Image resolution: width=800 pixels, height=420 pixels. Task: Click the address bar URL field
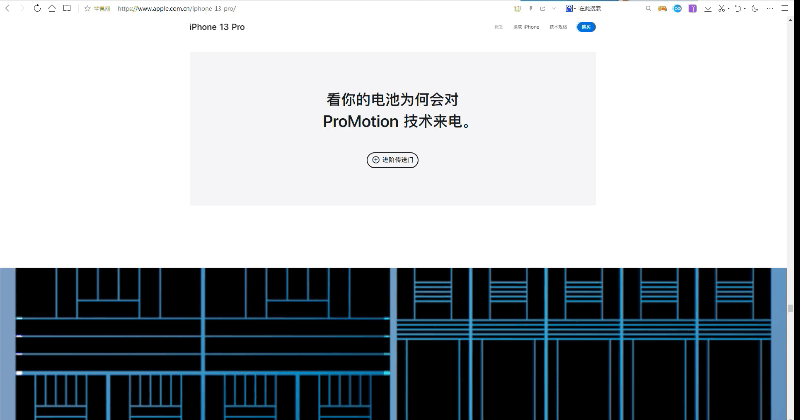pyautogui.click(x=306, y=8)
